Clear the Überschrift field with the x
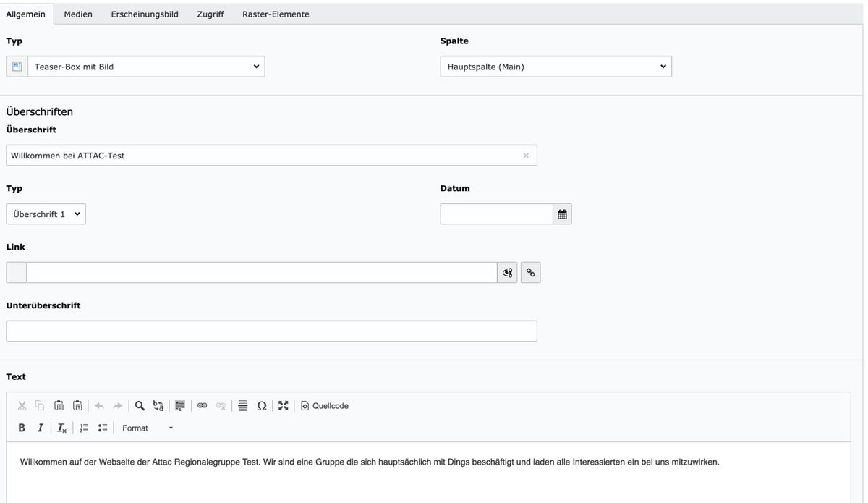The width and height of the screenshot is (868, 503). (x=526, y=156)
